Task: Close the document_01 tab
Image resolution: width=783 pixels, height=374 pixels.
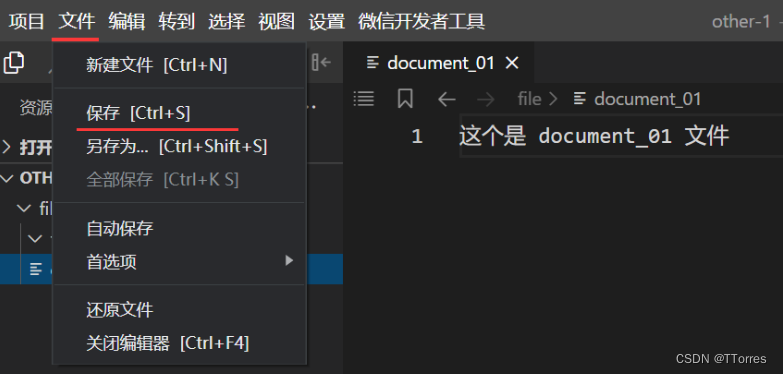Action: point(512,63)
